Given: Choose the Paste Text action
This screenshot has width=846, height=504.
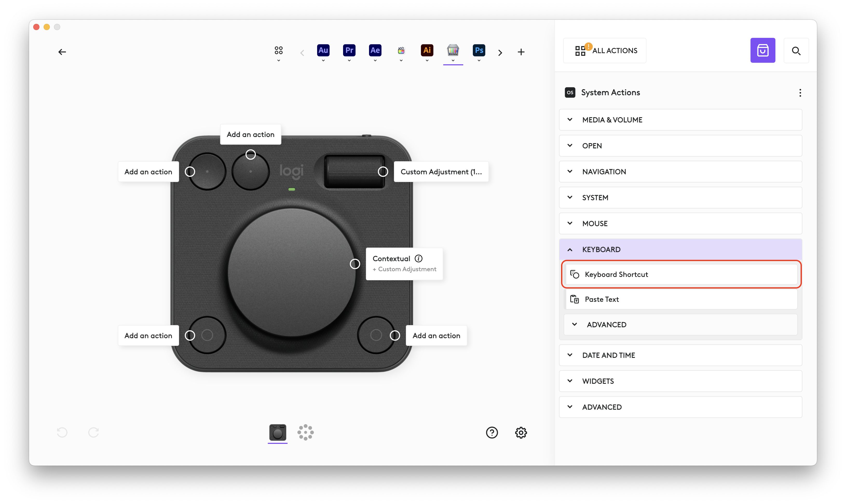Looking at the screenshot, I should click(681, 299).
